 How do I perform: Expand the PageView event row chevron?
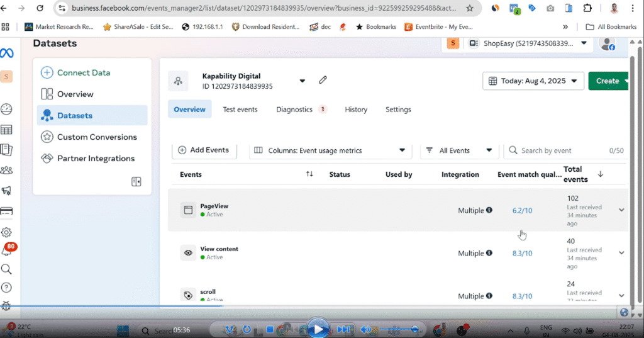point(621,210)
